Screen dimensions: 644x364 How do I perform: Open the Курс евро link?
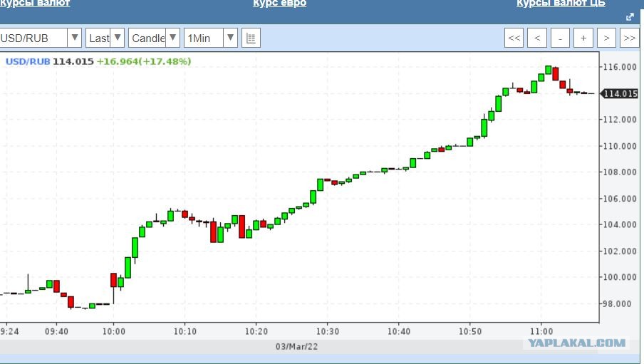click(x=279, y=4)
